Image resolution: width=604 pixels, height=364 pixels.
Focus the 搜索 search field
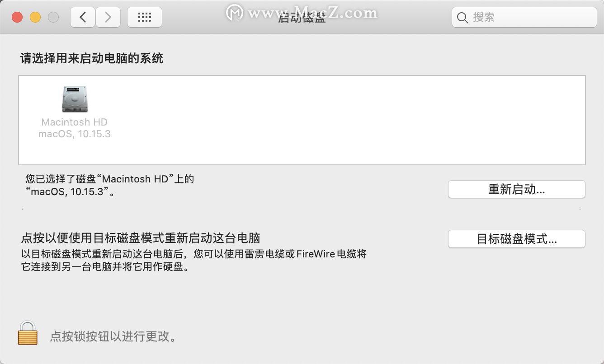point(524,18)
